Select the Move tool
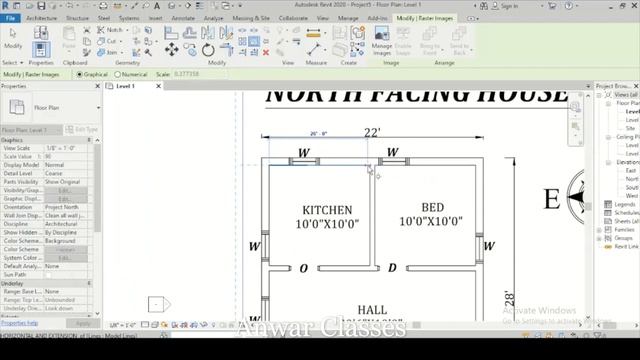Image resolution: width=640 pixels, height=360 pixels. (171, 49)
